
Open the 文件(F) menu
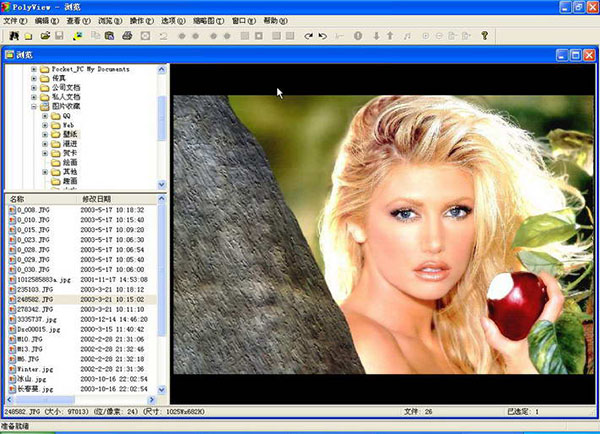point(17,20)
